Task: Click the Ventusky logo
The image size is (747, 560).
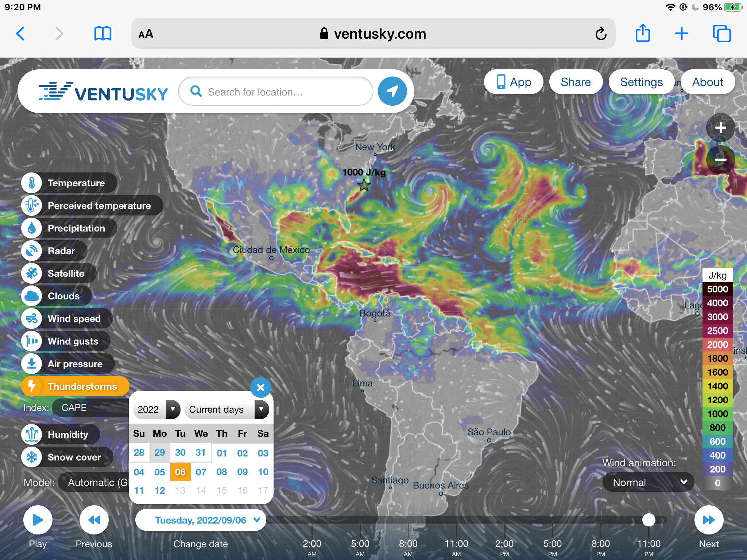Action: (103, 92)
